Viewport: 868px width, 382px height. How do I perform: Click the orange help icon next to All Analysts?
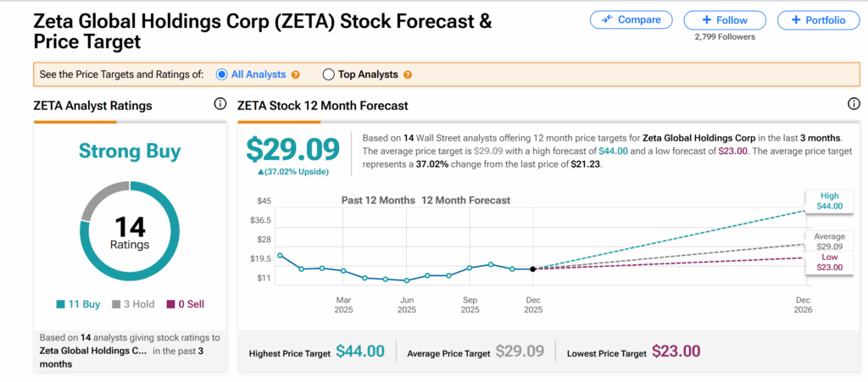[x=296, y=75]
